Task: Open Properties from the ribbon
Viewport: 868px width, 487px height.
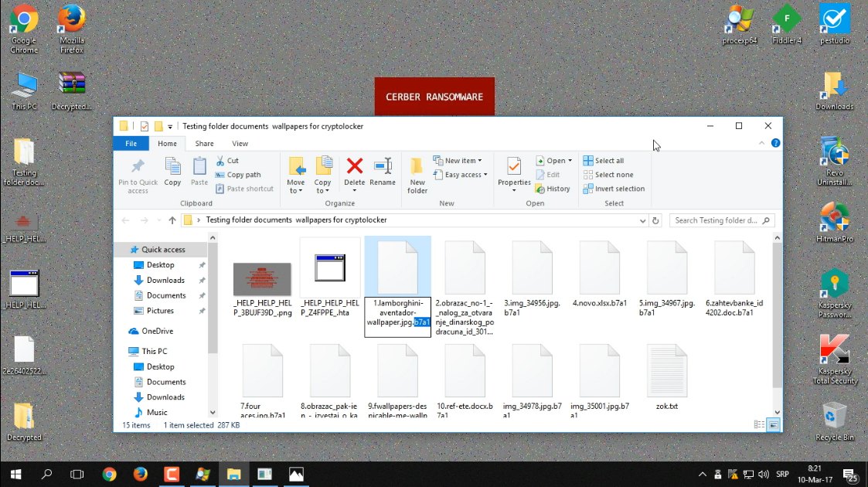Action: pyautogui.click(x=514, y=172)
